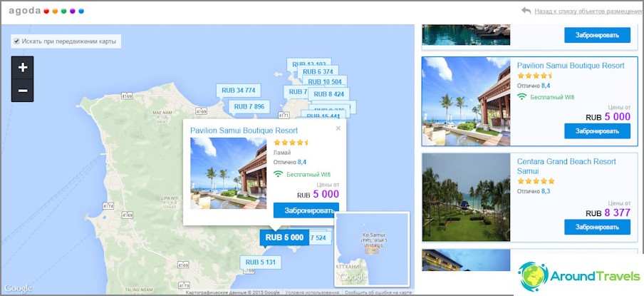The width and height of the screenshot is (644, 296).
Task: Click the 8,4 rating score in popup
Action: (x=302, y=163)
